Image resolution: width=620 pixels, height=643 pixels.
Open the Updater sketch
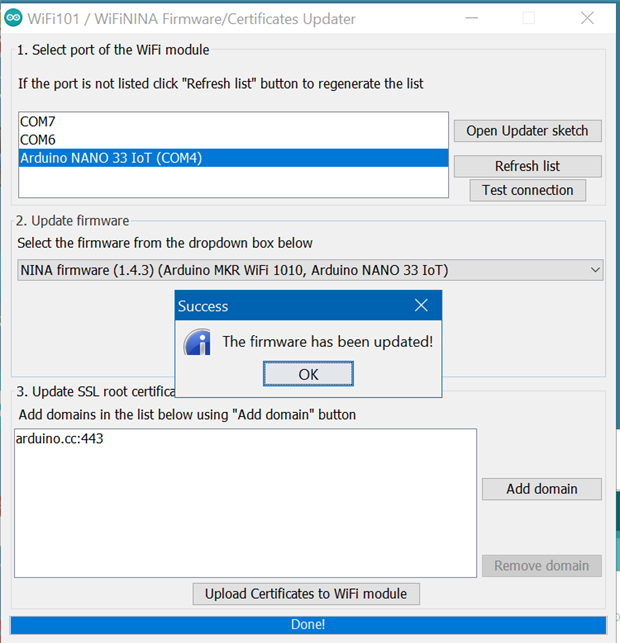(x=527, y=131)
